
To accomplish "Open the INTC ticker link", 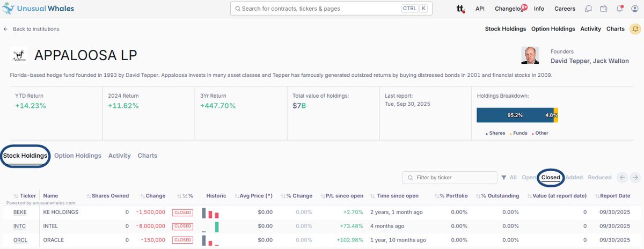I will [x=20, y=226].
